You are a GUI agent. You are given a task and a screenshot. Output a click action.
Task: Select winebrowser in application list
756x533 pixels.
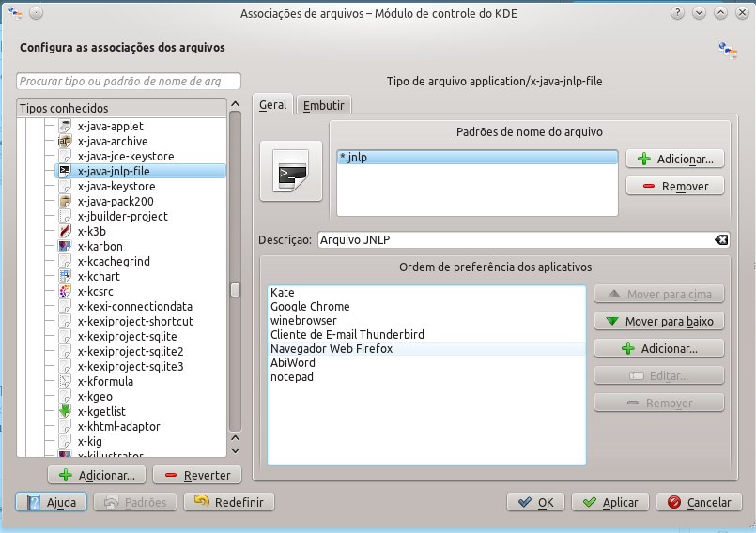click(x=426, y=321)
